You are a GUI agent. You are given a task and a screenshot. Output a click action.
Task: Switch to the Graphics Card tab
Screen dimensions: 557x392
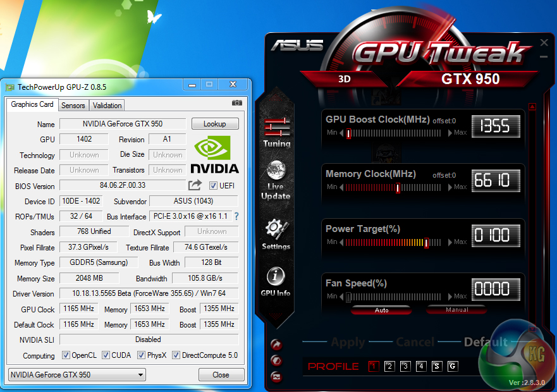(x=32, y=104)
